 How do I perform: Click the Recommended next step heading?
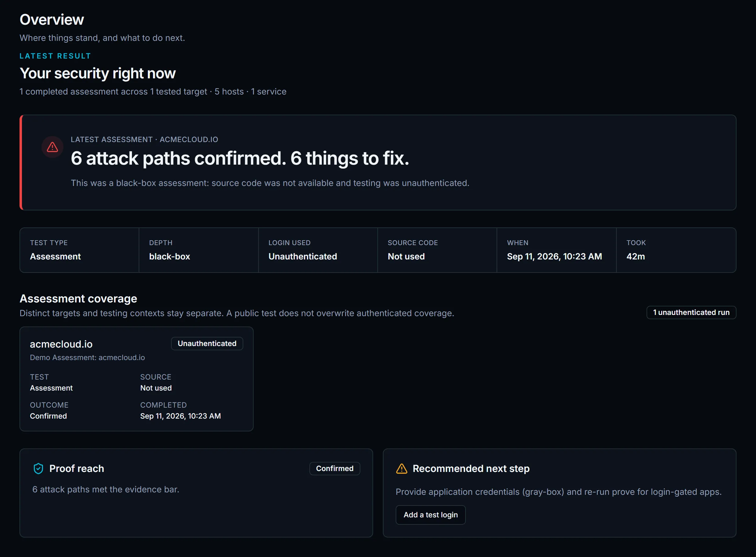[x=471, y=468]
